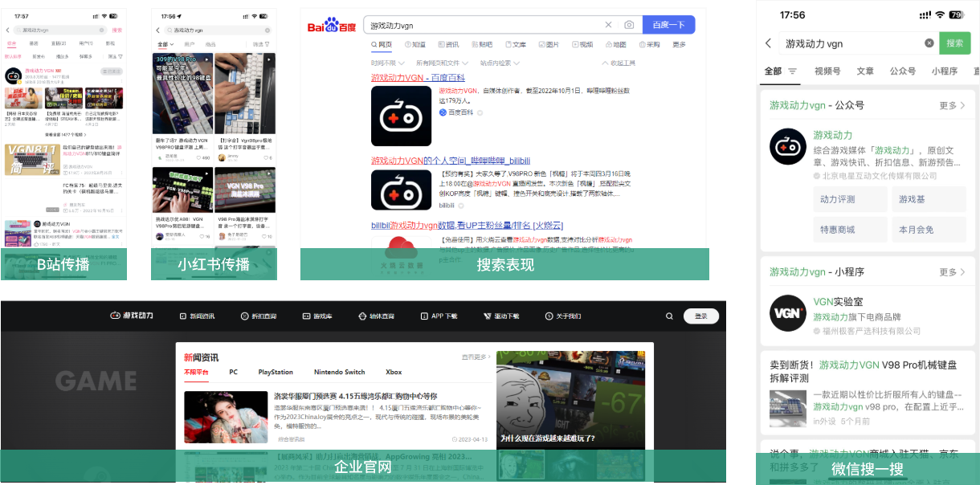Expand the Baidu 站点内检索 filter
Screen dimensions: 980x485
(x=500, y=63)
